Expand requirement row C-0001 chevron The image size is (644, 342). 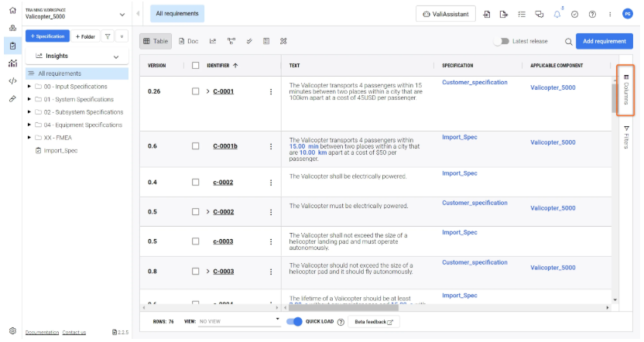(x=207, y=91)
